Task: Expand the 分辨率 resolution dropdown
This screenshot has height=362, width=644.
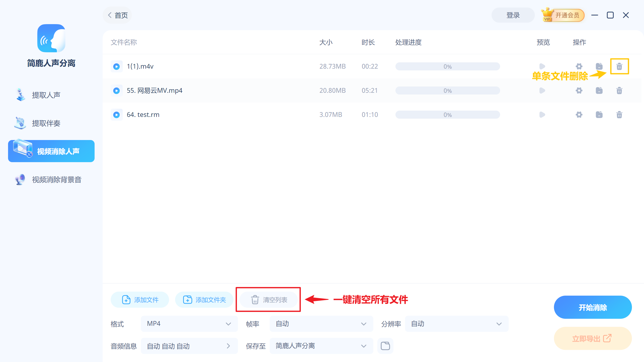Action: pos(456,324)
